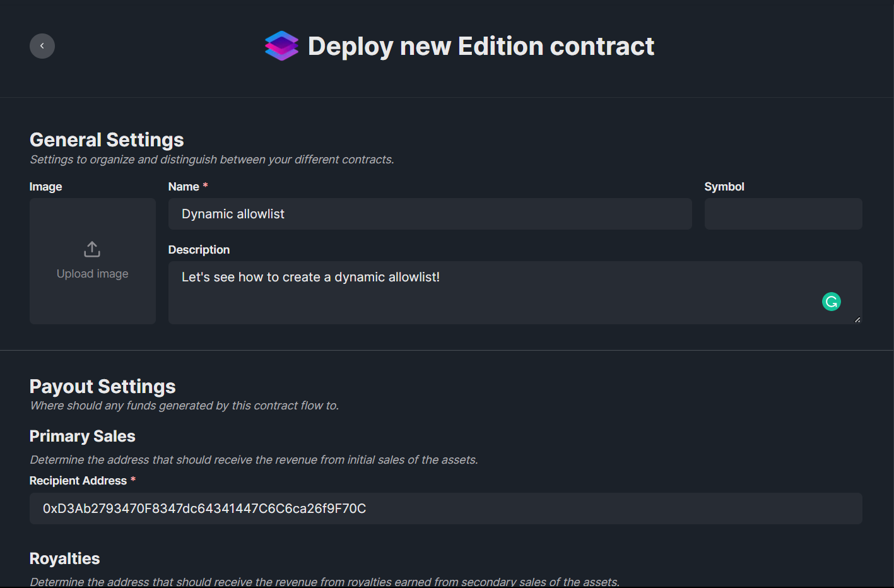Click the 'Royalties' heading
The image size is (894, 588).
tap(65, 558)
